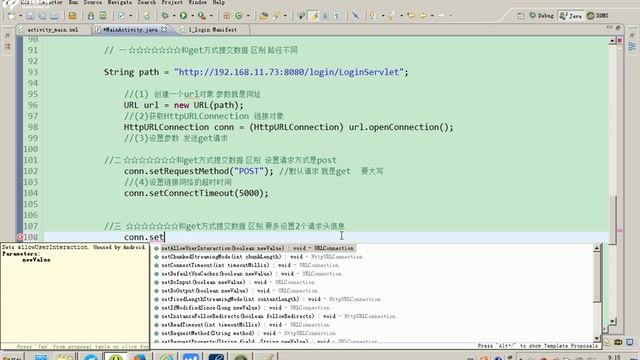Click the New file toolbar icon

click(x=11, y=16)
